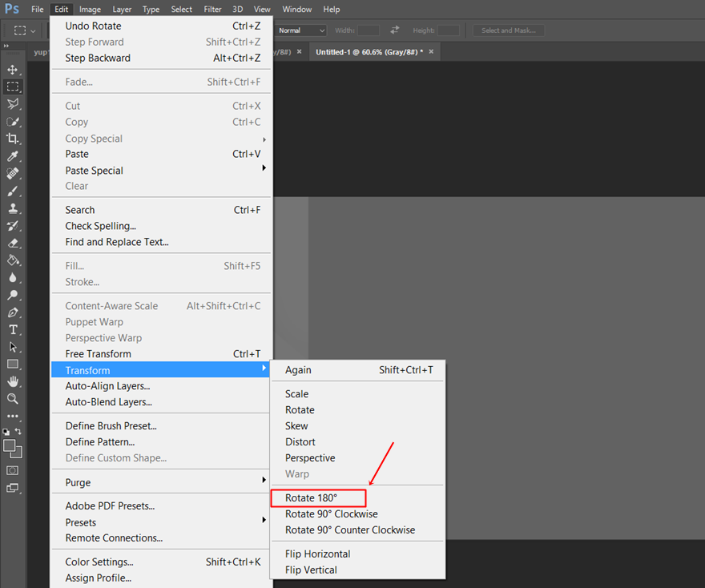
Task: Select the Path Selection tool
Action: coord(13,347)
